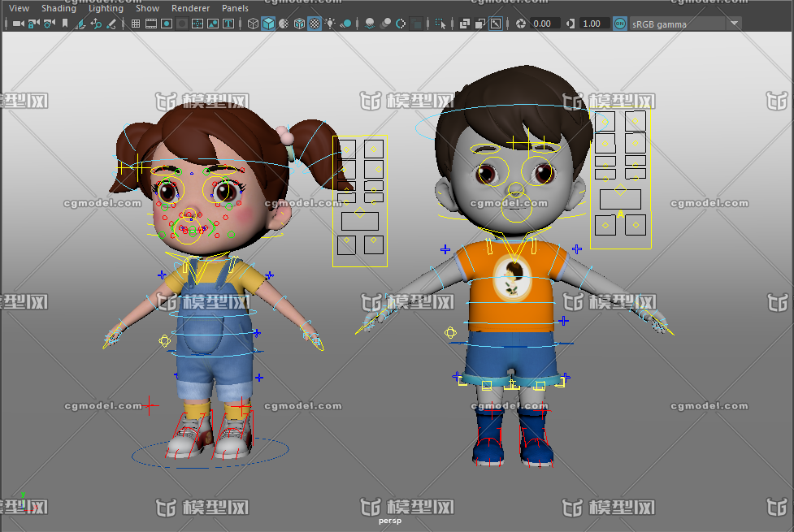Toggle the Safe Title icon

click(x=228, y=24)
